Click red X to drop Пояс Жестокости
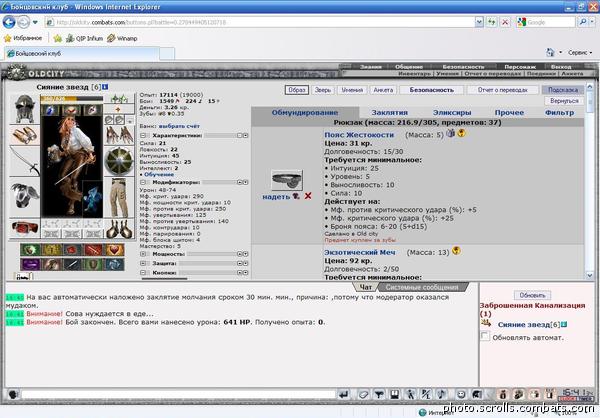Viewport: 600px width, 418px height. click(308, 196)
